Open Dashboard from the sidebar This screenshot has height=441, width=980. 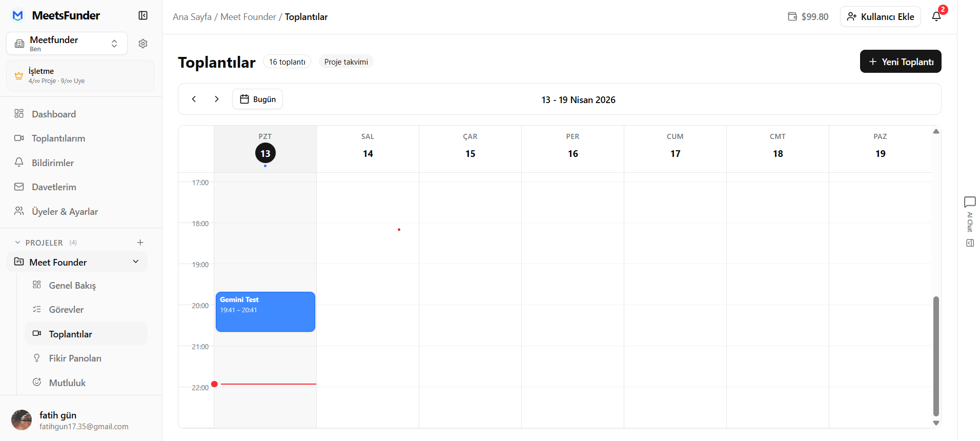point(53,114)
